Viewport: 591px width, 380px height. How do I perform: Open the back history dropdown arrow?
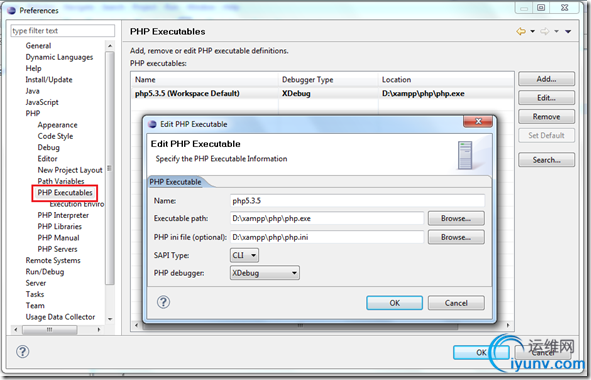click(x=533, y=32)
